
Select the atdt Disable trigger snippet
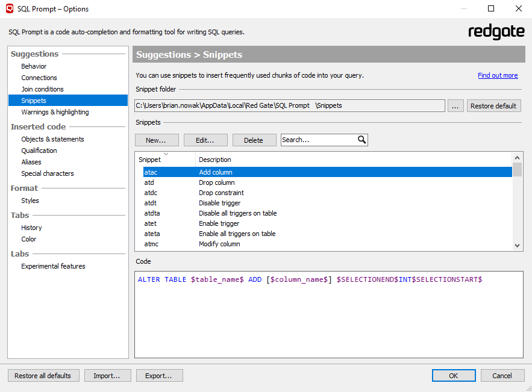click(x=327, y=203)
